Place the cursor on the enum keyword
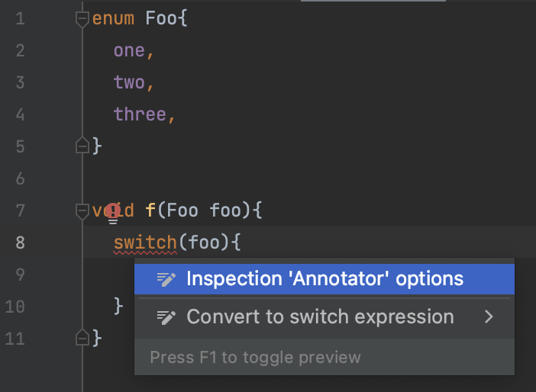Screen dimensions: 536x392 click(113, 18)
